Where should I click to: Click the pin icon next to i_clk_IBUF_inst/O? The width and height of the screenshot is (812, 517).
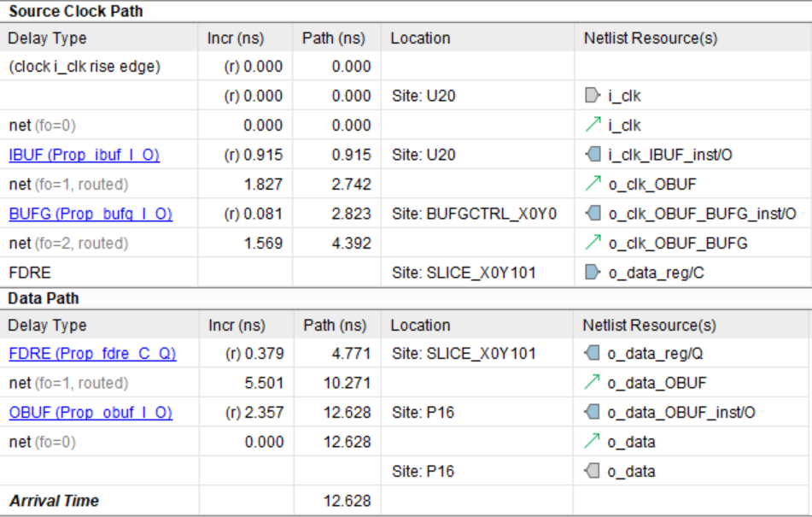[593, 156]
